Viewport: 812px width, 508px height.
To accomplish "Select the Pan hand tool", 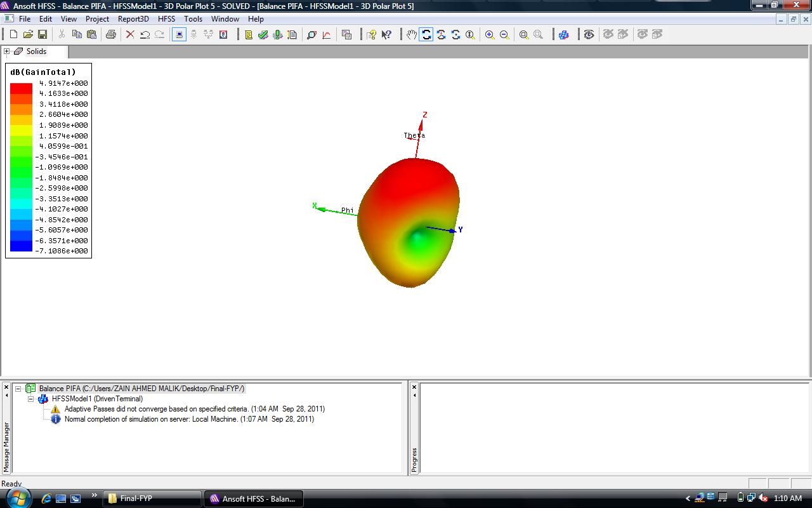I will pos(412,34).
